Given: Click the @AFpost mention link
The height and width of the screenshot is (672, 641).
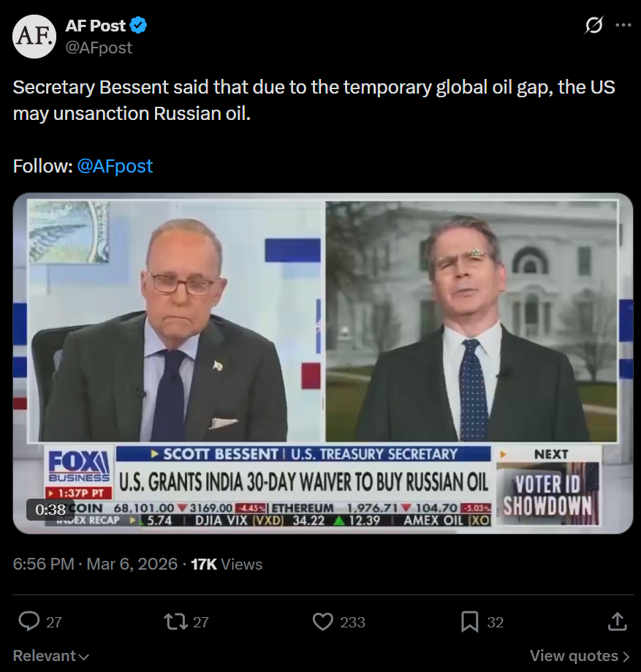Looking at the screenshot, I should [x=114, y=166].
